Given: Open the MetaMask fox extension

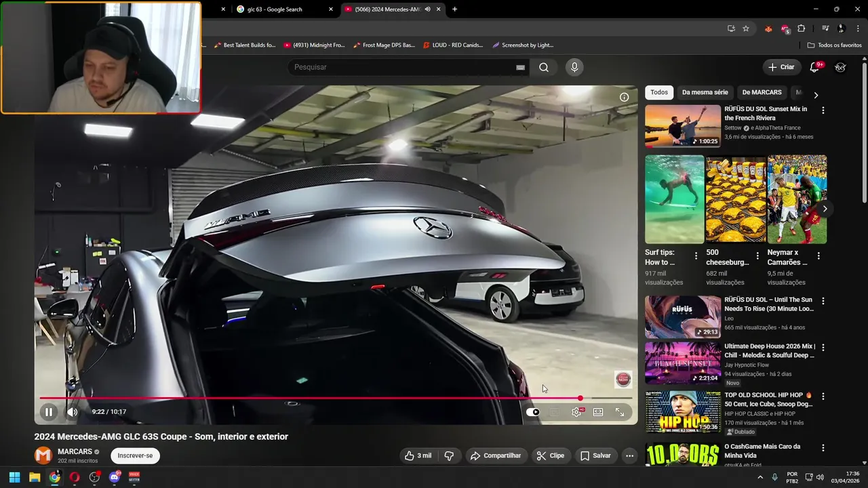Looking at the screenshot, I should pos(768,28).
